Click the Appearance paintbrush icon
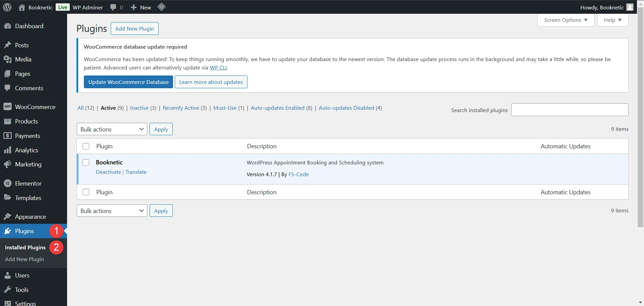The image size is (644, 306). click(7, 217)
